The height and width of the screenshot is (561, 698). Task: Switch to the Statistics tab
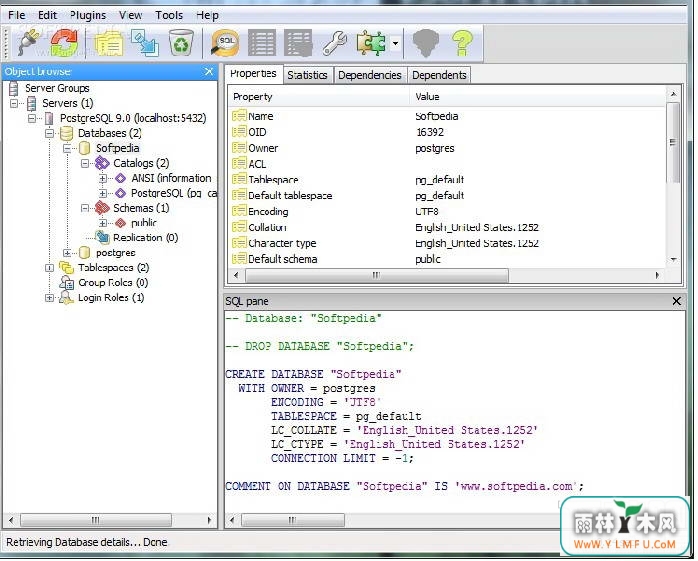coord(307,75)
